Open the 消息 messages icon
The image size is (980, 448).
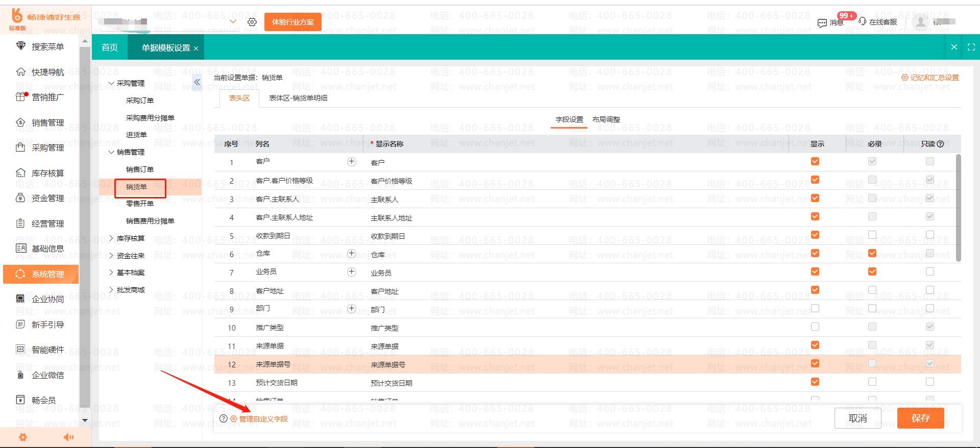coord(822,22)
